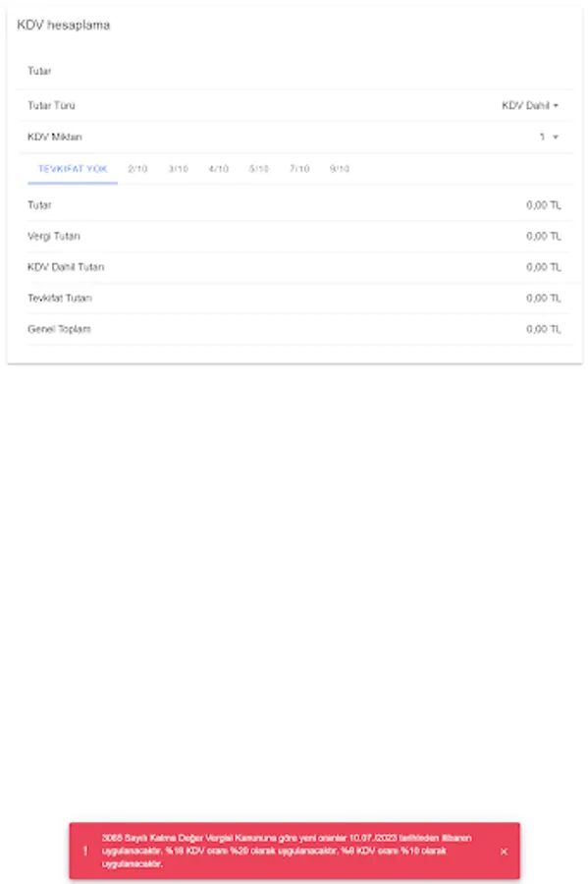The image size is (588, 884).
Task: Open the Tutar Türü dropdown
Action: click(528, 104)
